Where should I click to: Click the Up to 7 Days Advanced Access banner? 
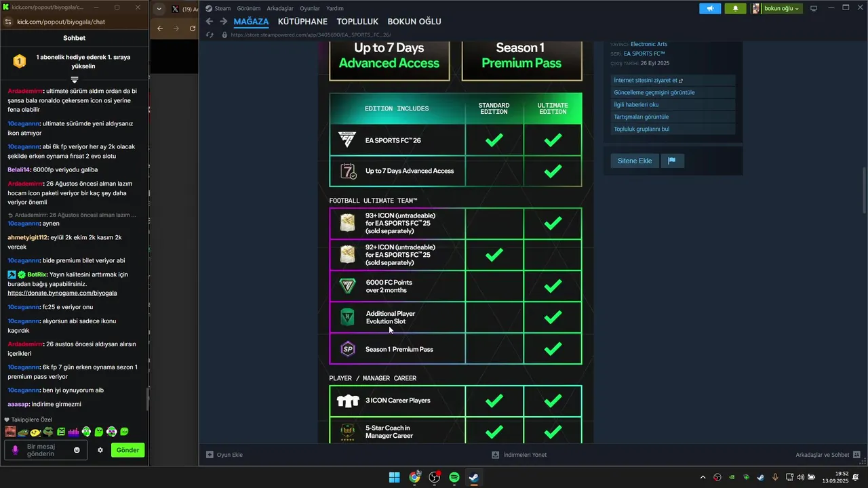click(389, 60)
